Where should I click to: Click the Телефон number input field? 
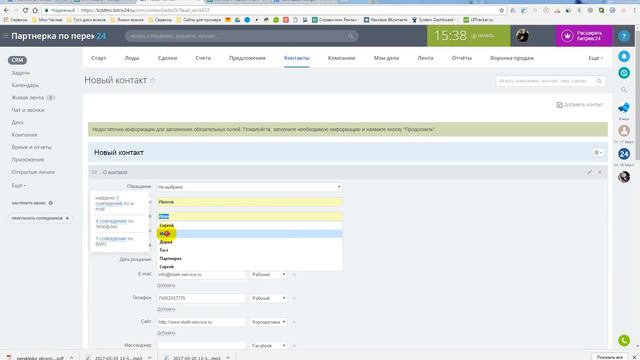tap(201, 298)
